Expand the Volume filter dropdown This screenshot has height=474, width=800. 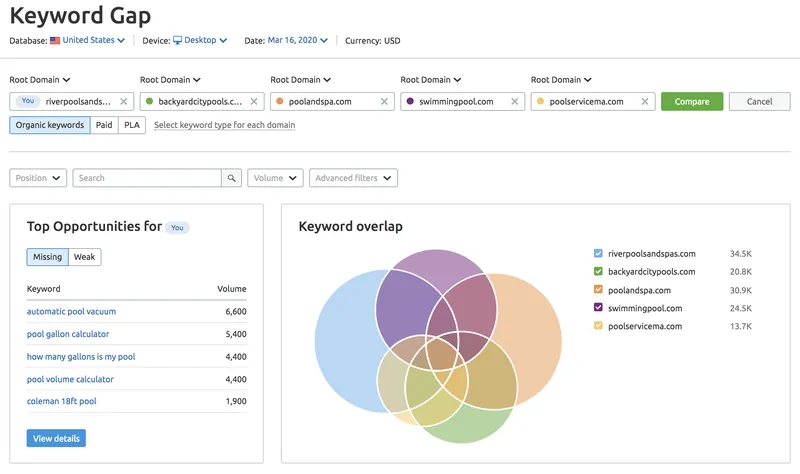point(275,178)
